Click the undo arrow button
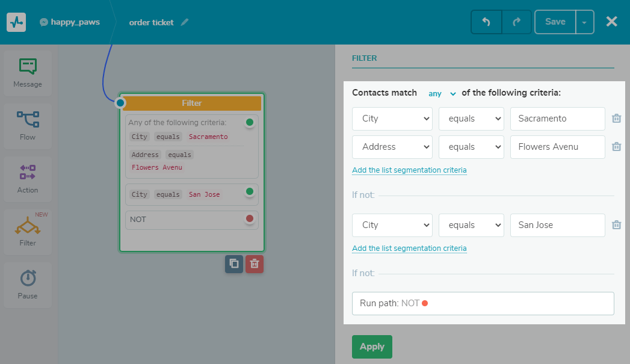The width and height of the screenshot is (630, 364). coord(486,22)
